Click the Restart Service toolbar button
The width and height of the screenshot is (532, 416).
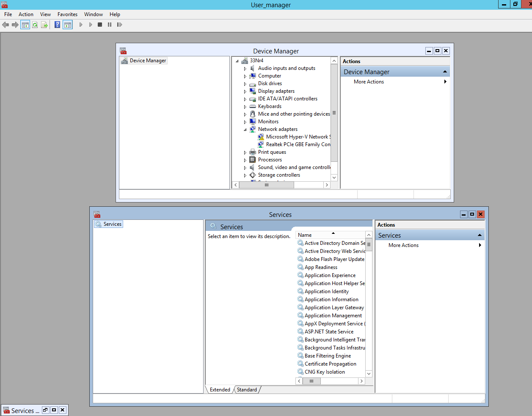coord(119,25)
